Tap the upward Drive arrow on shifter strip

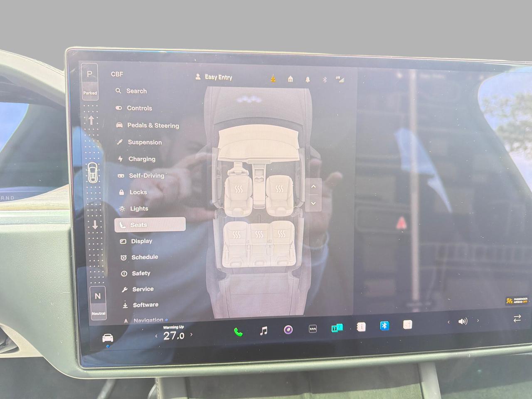tap(91, 120)
